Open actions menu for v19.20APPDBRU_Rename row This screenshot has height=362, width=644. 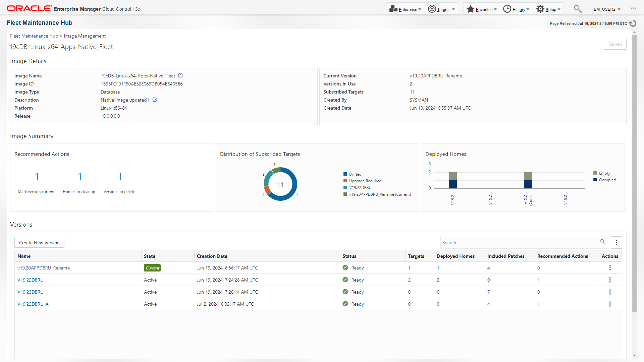610,268
